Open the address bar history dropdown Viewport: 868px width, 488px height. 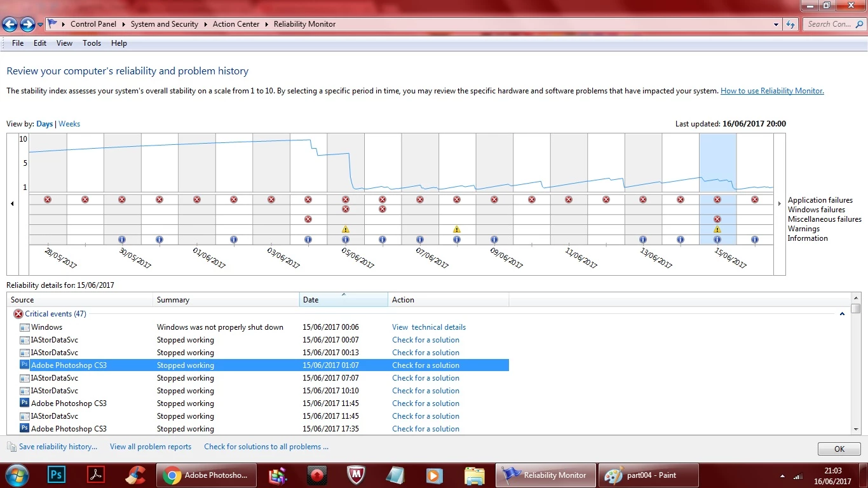[776, 24]
